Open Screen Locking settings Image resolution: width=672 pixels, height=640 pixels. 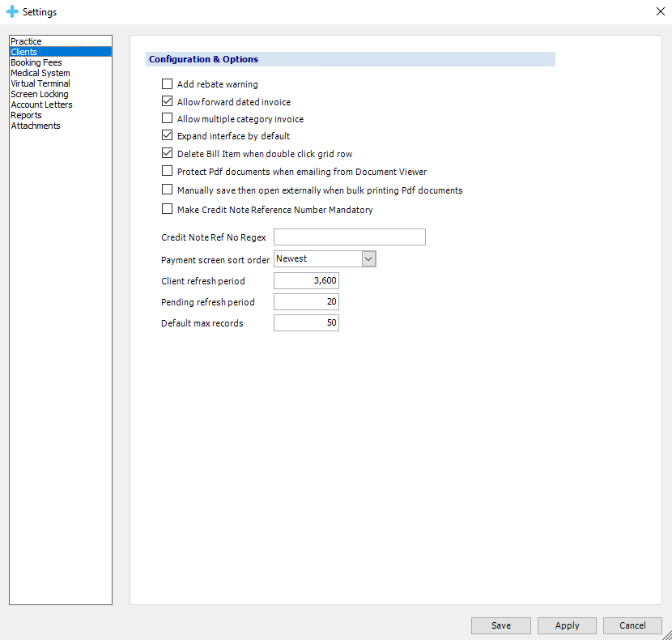click(x=39, y=94)
